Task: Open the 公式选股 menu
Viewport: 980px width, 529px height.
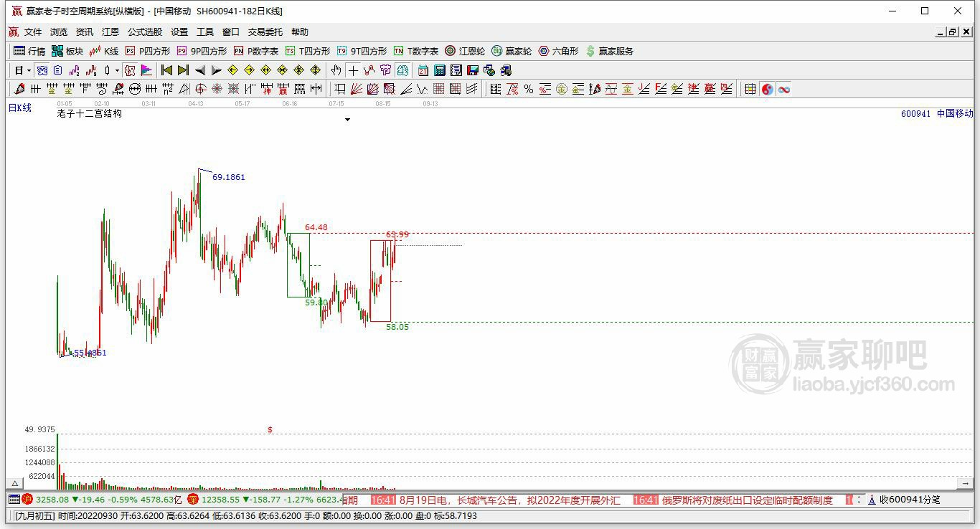Action: pyautogui.click(x=145, y=32)
